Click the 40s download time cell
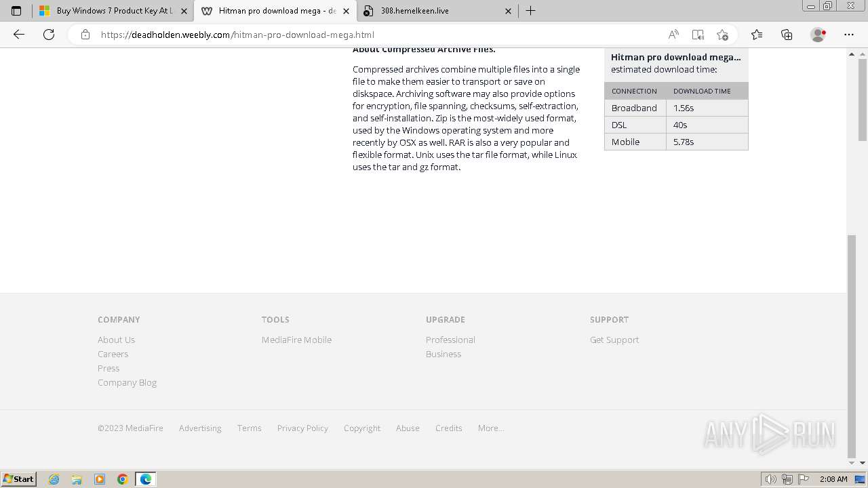This screenshot has width=868, height=488. coord(707,125)
